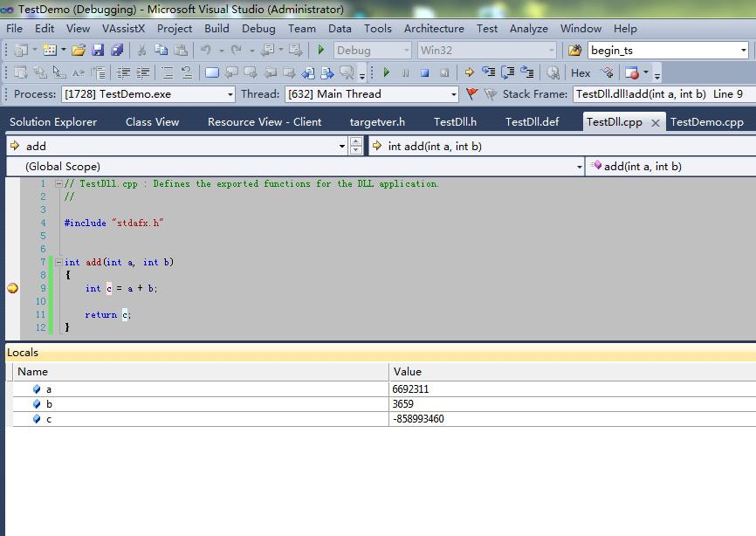Open the Breakpoints window icon

point(632,72)
